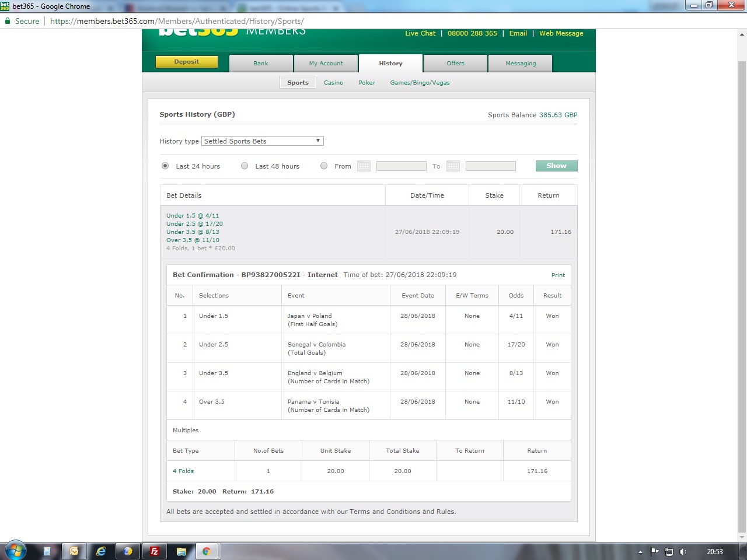Click the Under 1.5 @ 4/11 bet summary
This screenshot has width=747, height=560.
pos(193,216)
